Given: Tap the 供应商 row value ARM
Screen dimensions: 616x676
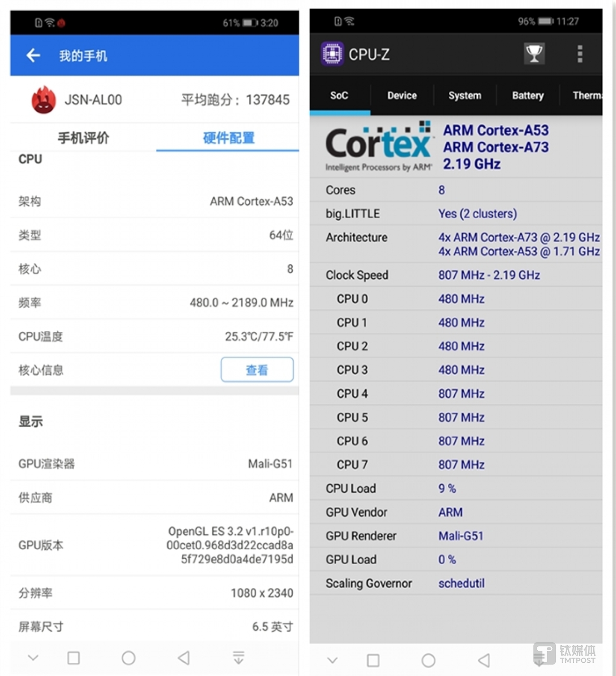Looking at the screenshot, I should coord(281,497).
